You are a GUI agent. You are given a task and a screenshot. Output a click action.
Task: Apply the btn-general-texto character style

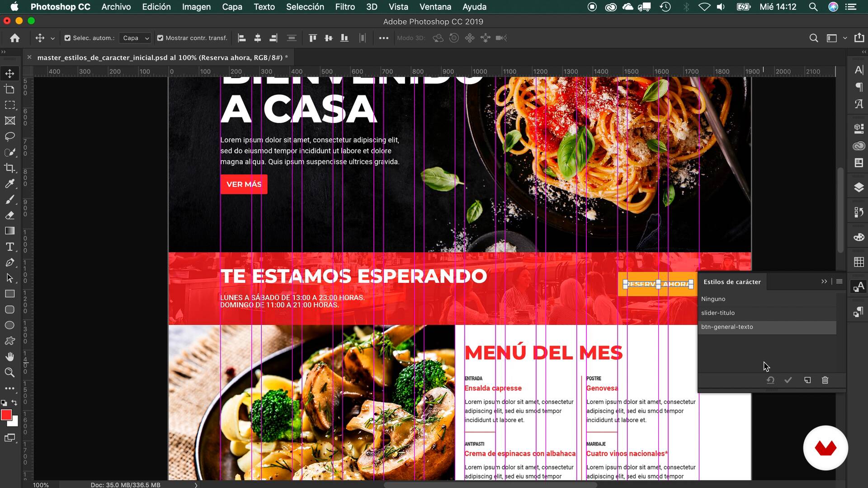pos(767,327)
